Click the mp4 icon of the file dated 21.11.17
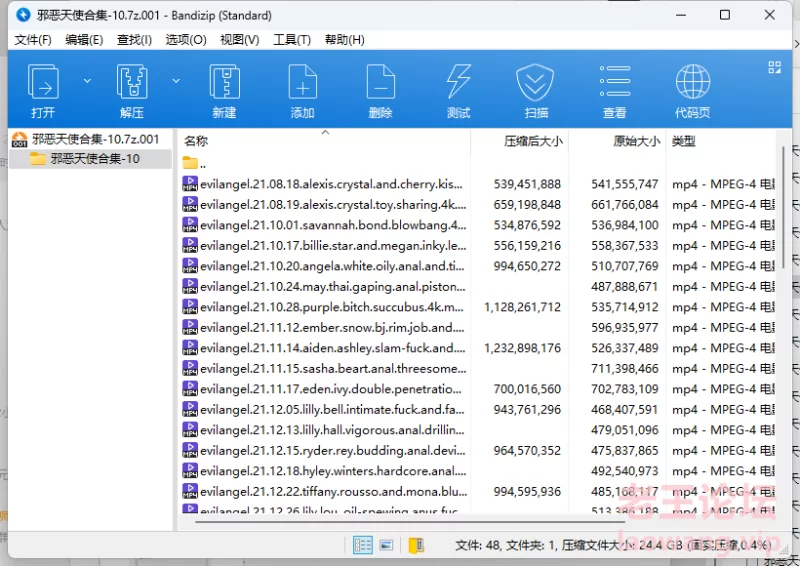The image size is (800, 566). tap(190, 388)
